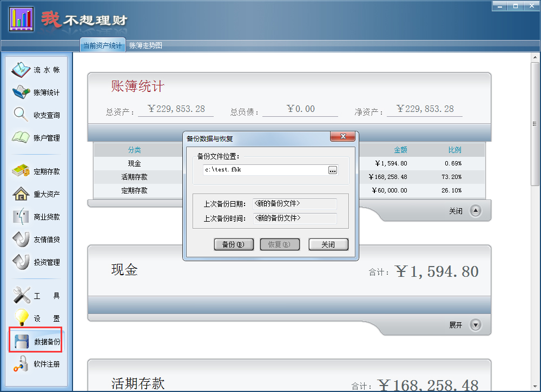Open 收支查询 magnifier icon
This screenshot has width=541, height=392.
(x=21, y=115)
